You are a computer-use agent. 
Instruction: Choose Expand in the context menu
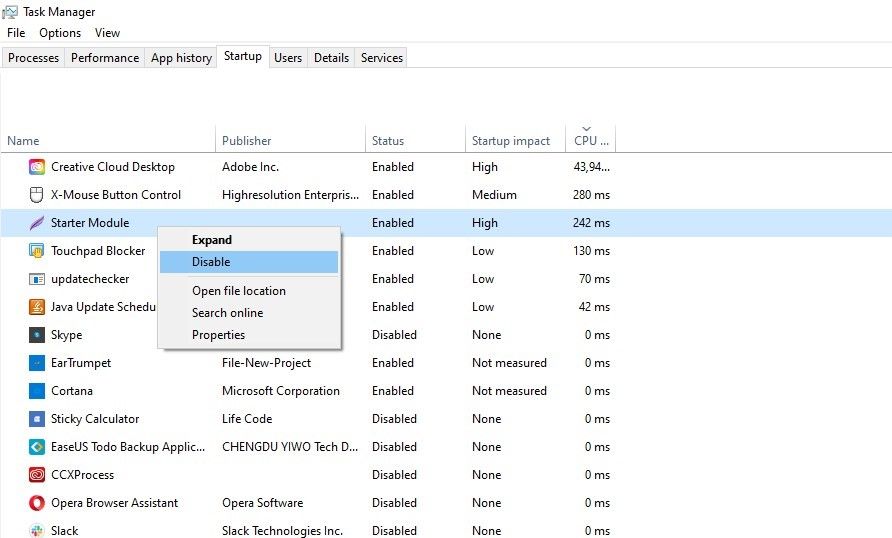pos(212,240)
